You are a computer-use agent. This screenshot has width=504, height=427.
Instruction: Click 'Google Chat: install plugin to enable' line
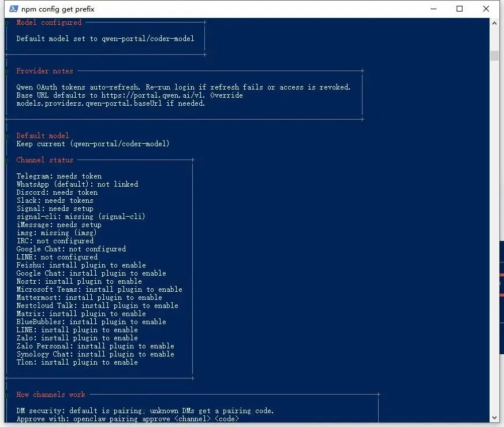[x=91, y=273]
